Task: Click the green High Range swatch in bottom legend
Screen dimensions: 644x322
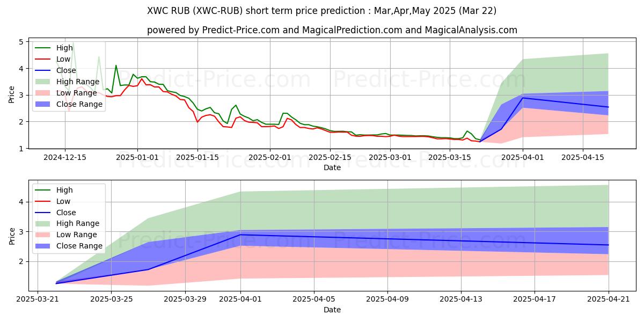Action: click(x=44, y=224)
